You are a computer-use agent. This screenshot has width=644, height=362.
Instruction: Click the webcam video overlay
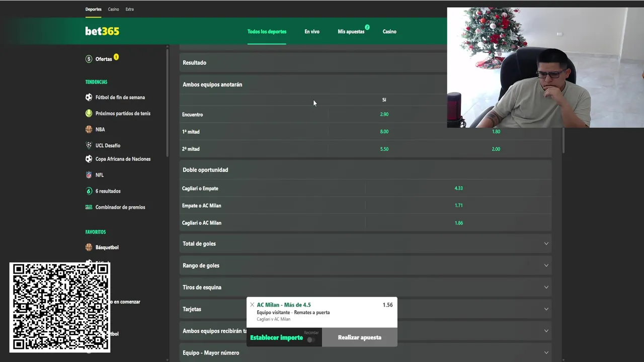pyautogui.click(x=545, y=67)
